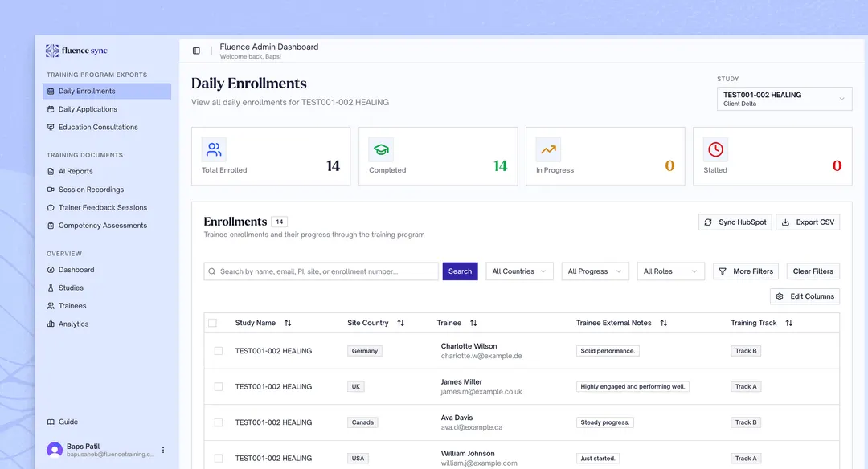This screenshot has height=469, width=868.
Task: Click james.m@example.co.uk email
Action: pyautogui.click(x=481, y=392)
